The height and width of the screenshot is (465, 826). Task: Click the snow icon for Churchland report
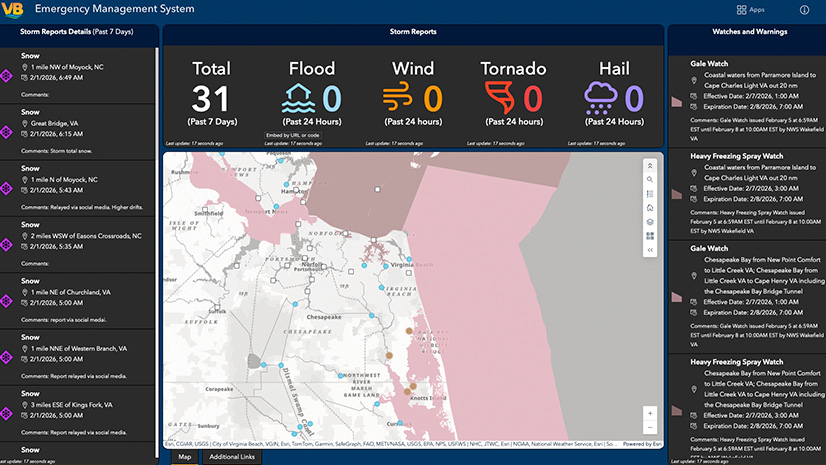pos(6,301)
